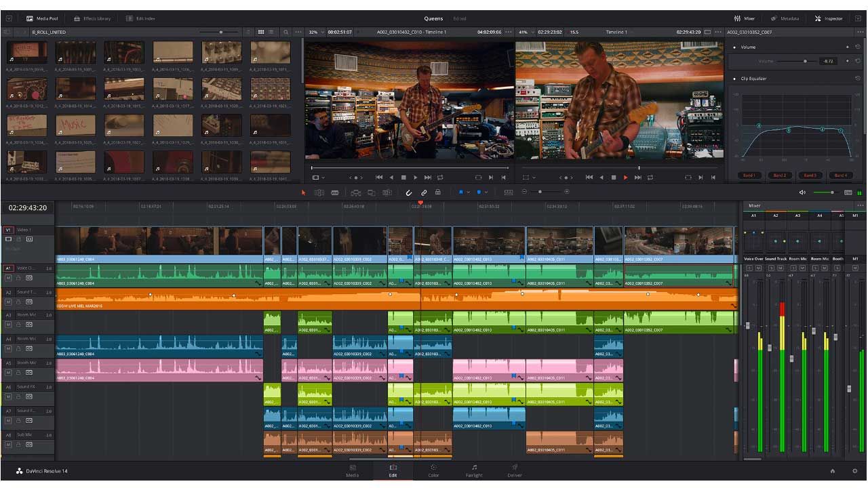
Task: Open timeline viewer 41% zoom dropdown
Action: pos(526,32)
